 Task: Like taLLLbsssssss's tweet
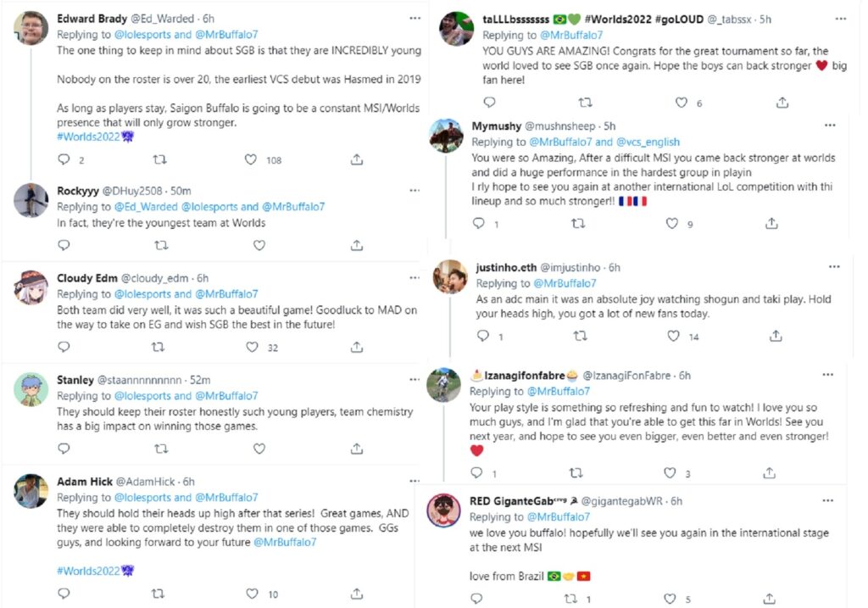coord(682,103)
